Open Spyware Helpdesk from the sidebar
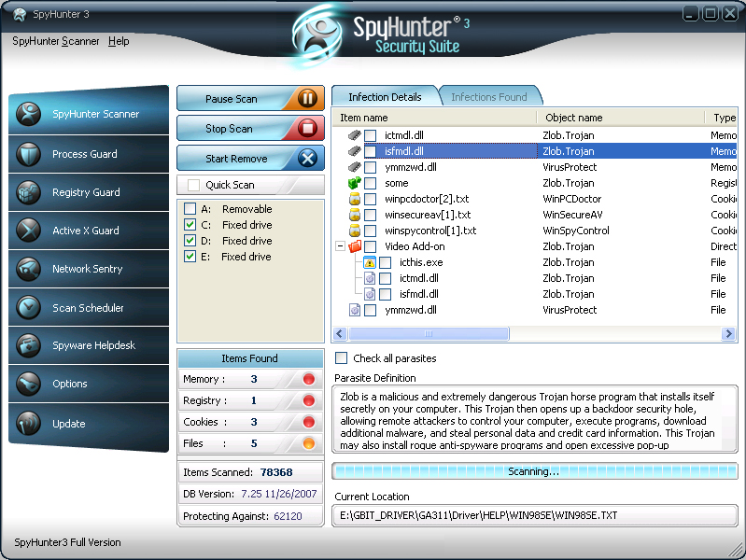The height and width of the screenshot is (560, 746). 93,345
